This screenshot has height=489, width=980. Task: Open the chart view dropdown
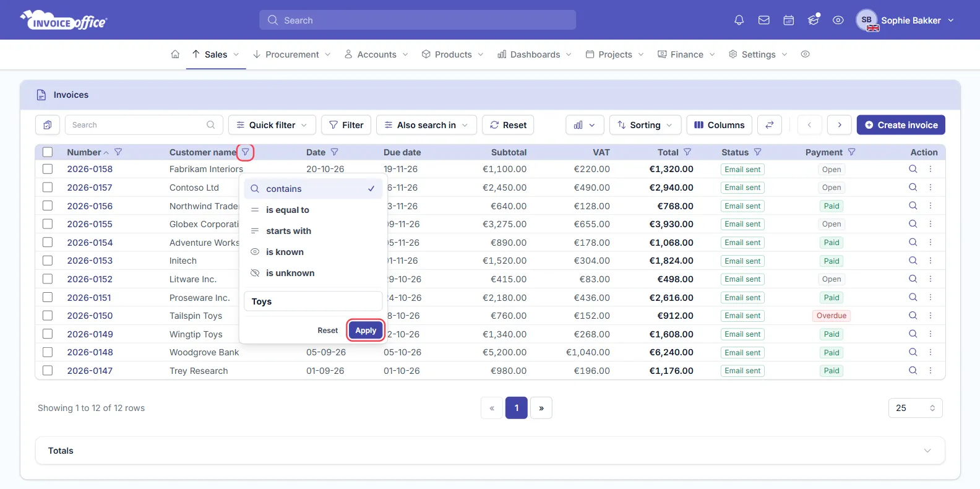tap(585, 125)
